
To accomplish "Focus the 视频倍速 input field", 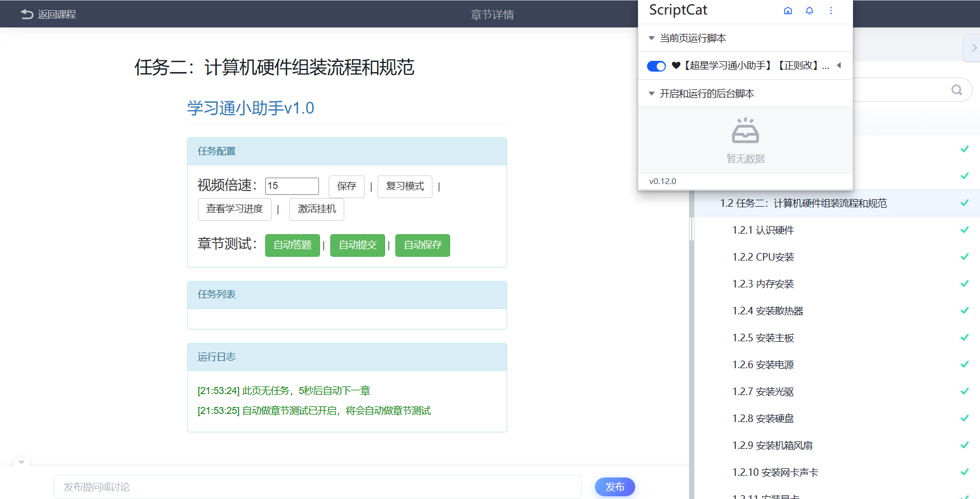I will pos(292,186).
